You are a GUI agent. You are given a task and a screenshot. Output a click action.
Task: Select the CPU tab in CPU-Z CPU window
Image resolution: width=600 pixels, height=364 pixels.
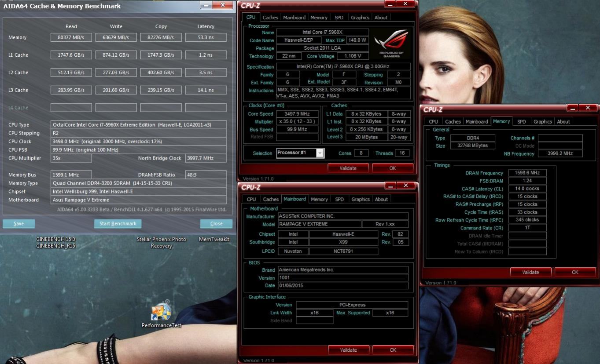click(251, 17)
